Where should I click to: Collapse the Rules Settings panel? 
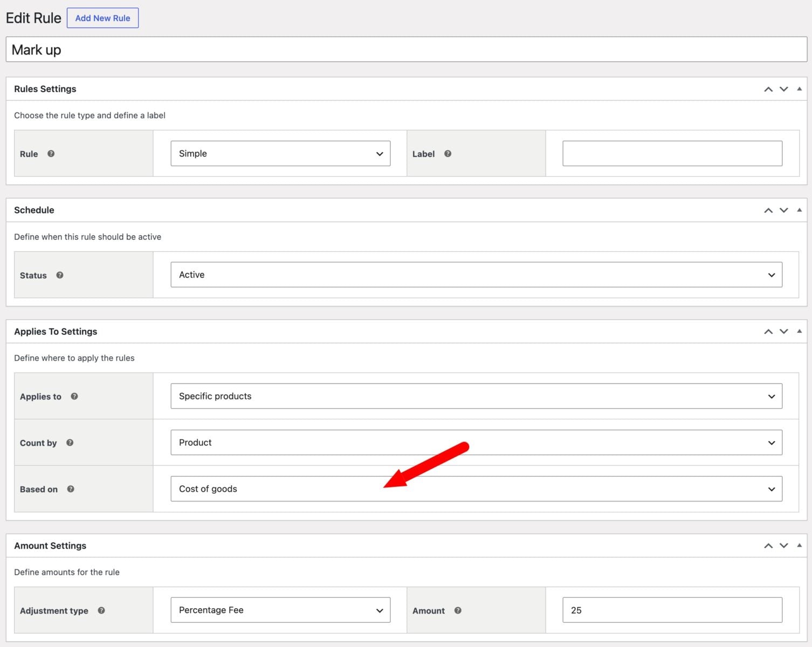click(x=799, y=89)
